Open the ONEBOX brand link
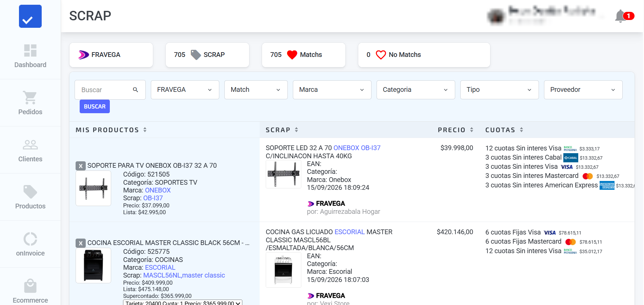The height and width of the screenshot is (305, 644). click(x=158, y=190)
